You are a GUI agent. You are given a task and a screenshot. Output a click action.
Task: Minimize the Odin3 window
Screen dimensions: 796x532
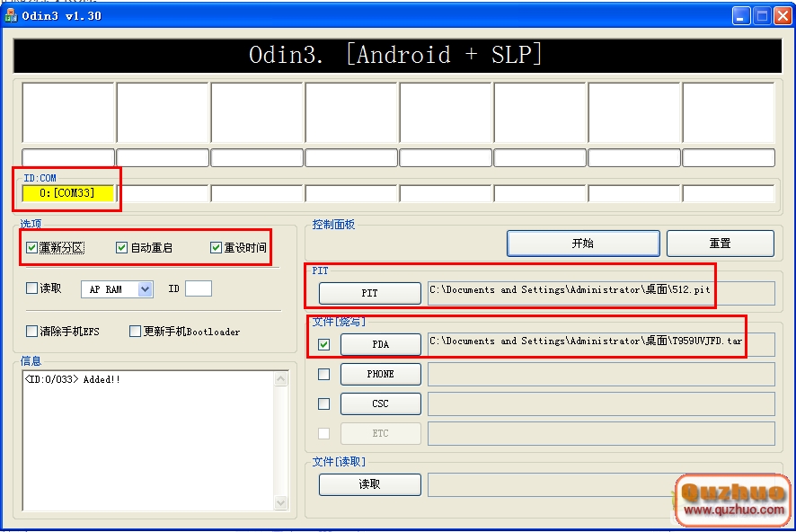741,16
